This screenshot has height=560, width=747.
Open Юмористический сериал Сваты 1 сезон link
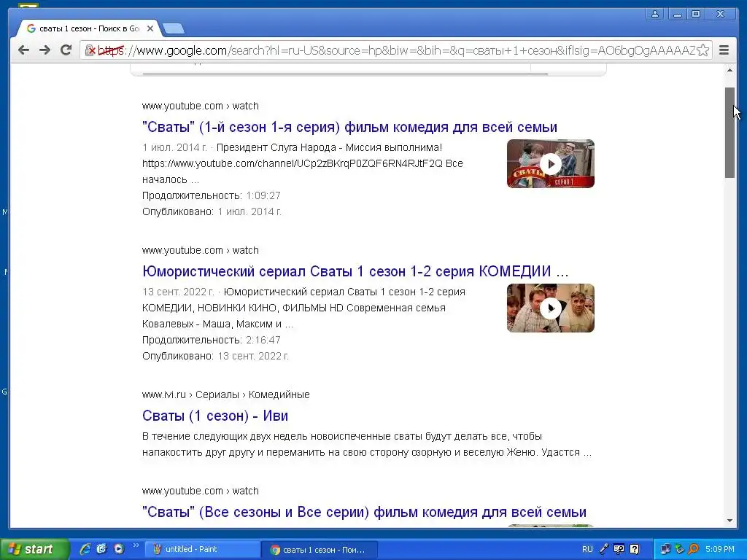(355, 271)
